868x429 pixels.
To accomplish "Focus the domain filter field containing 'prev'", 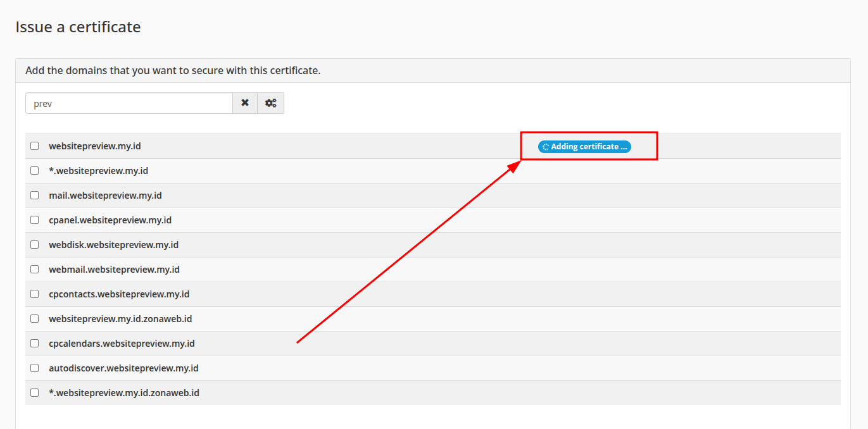I will [x=129, y=103].
